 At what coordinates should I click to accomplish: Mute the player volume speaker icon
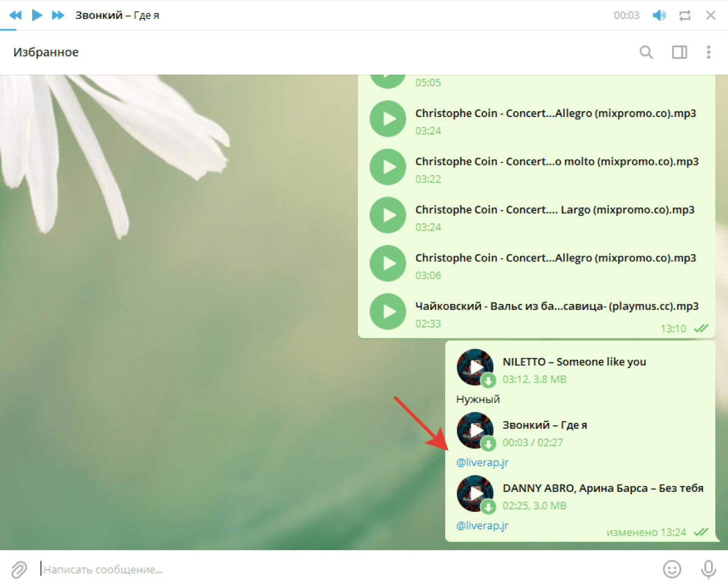(659, 15)
